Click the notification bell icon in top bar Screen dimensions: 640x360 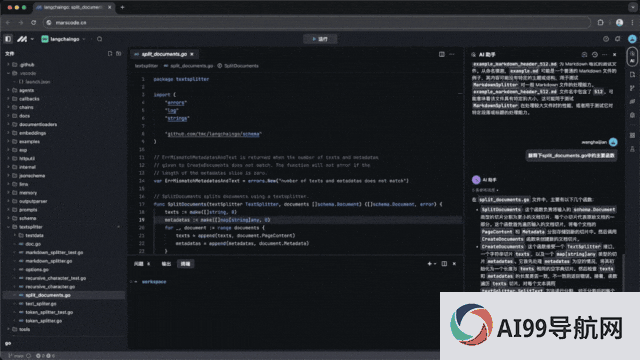point(618,39)
